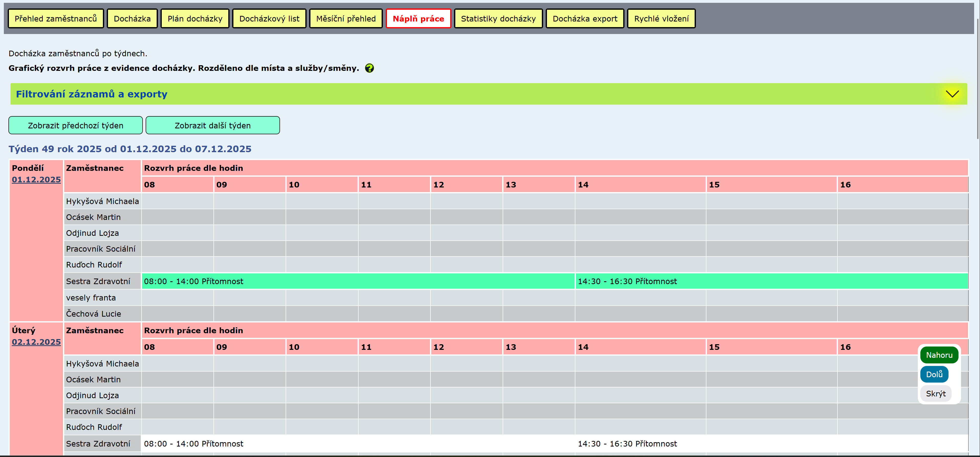980x457 pixels.
Task: Click the green help question mark icon
Action: tap(369, 68)
